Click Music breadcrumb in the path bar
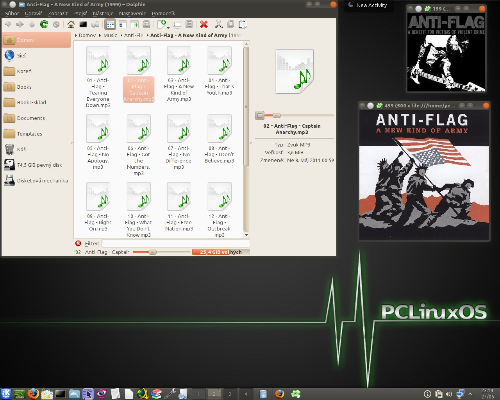This screenshot has height=400, width=500. pos(110,35)
